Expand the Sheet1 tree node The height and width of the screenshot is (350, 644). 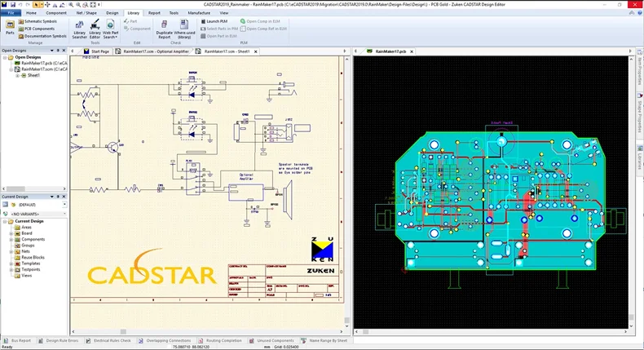click(17, 76)
